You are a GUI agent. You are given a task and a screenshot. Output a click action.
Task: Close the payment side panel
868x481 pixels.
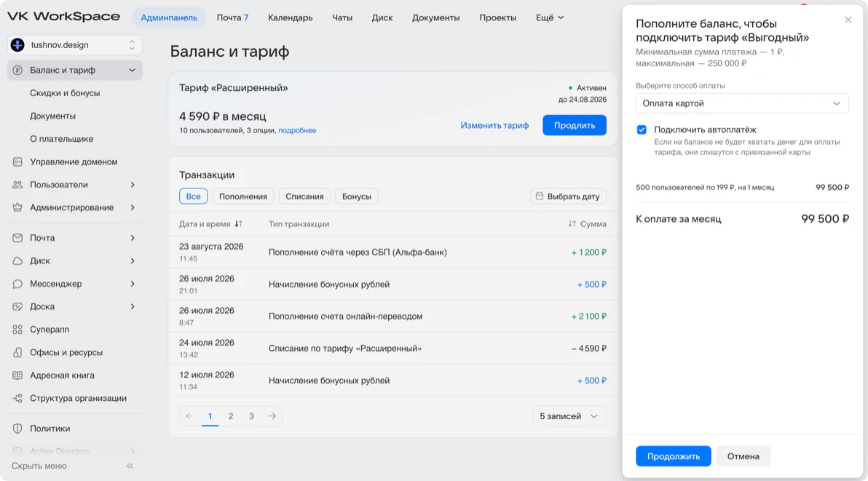(848, 20)
